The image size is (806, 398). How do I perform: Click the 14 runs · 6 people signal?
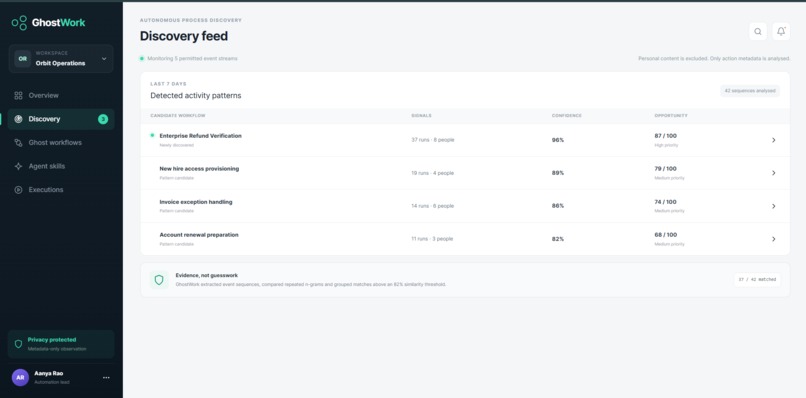pos(433,206)
